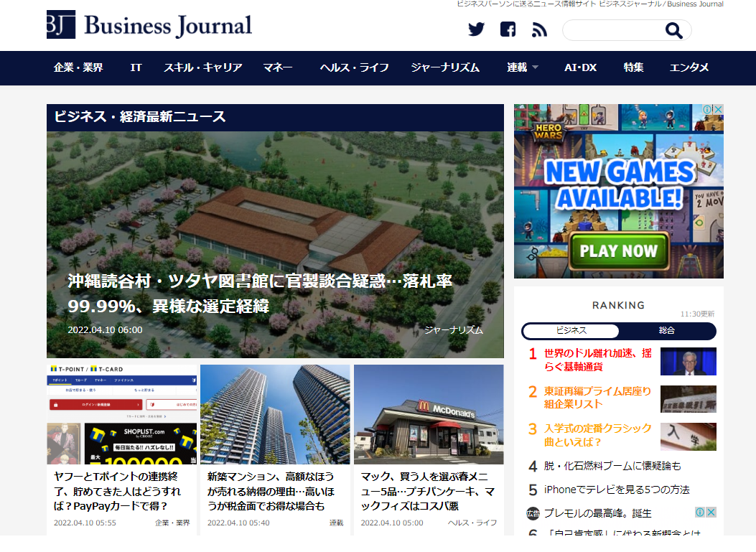The height and width of the screenshot is (552, 756).
Task: Open the RSS feed icon
Action: (x=539, y=30)
